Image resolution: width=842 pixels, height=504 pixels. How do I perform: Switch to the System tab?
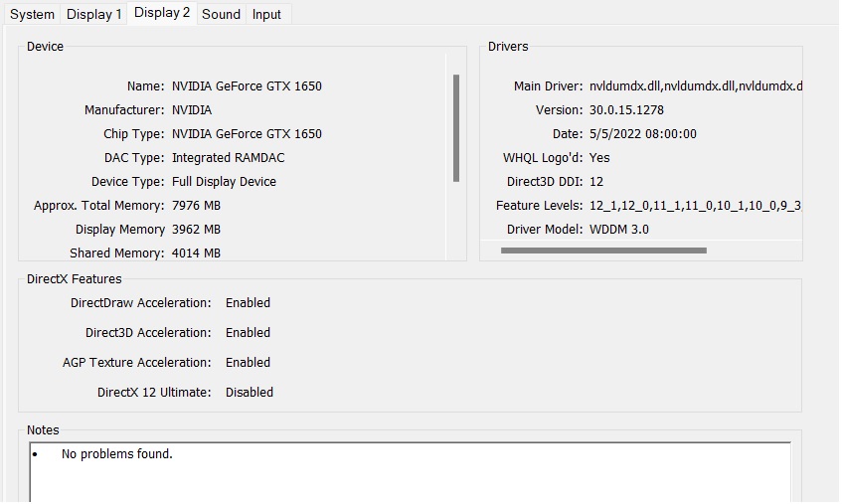coord(32,14)
